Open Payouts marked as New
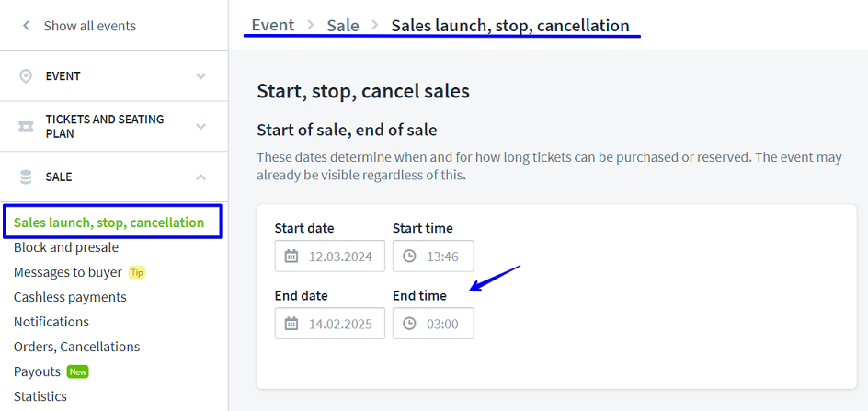 [x=38, y=371]
